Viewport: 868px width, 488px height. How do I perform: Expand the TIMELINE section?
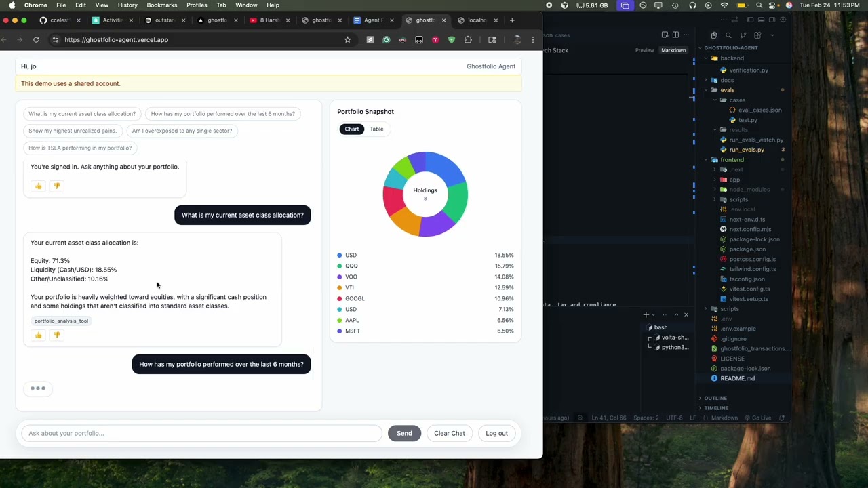click(716, 408)
